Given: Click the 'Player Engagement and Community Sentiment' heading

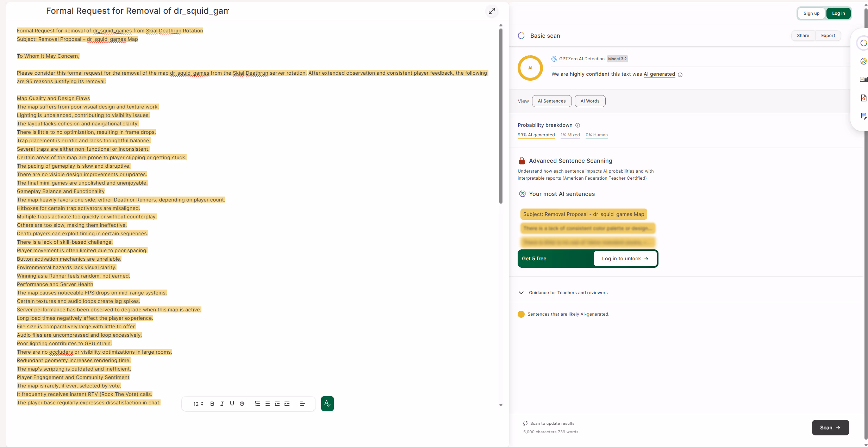Looking at the screenshot, I should click(73, 377).
